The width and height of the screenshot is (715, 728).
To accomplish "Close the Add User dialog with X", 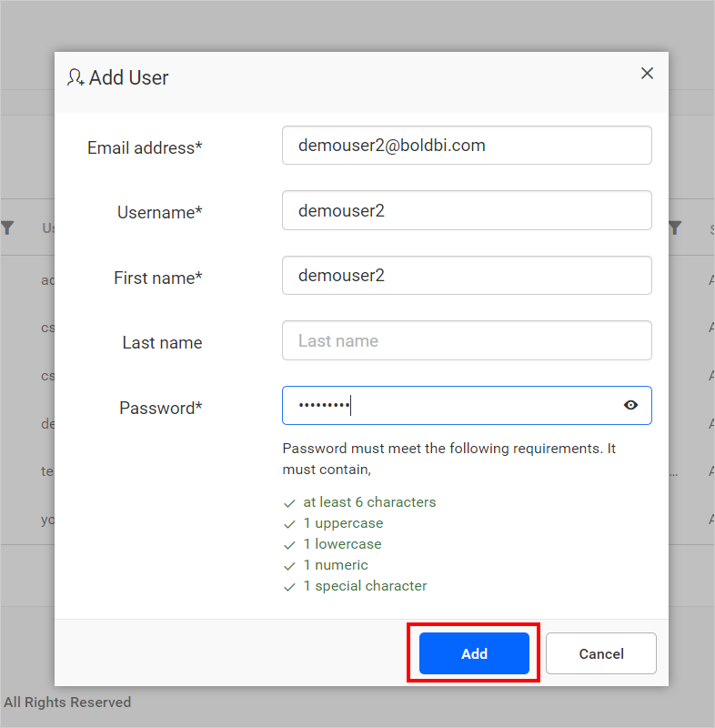I will 647,74.
